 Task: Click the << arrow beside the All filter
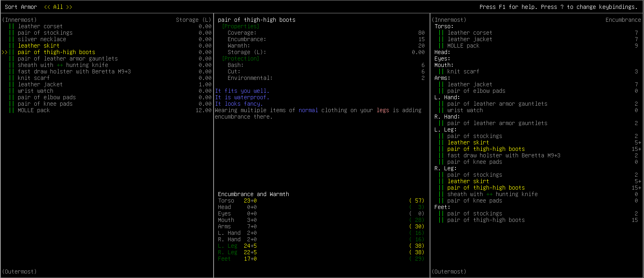coord(47,7)
